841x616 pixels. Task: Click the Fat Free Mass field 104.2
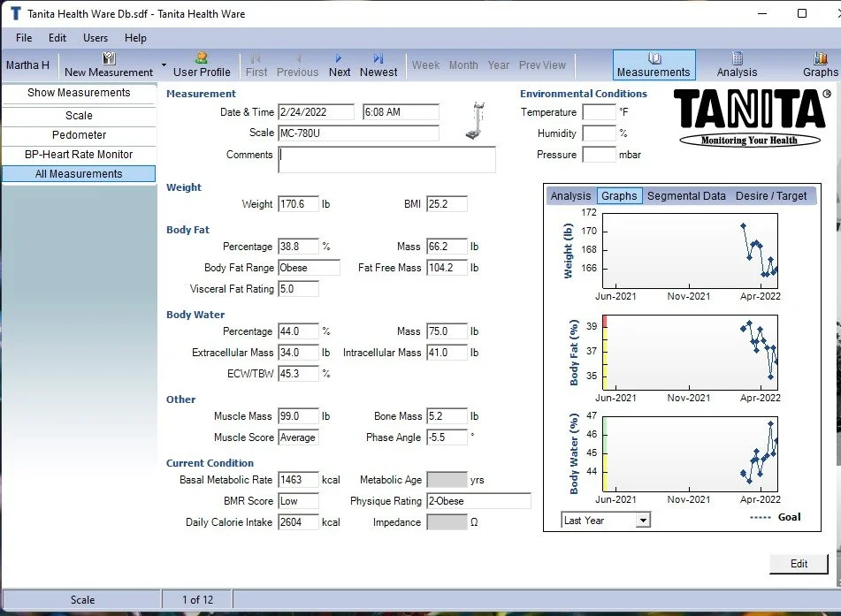coord(447,268)
